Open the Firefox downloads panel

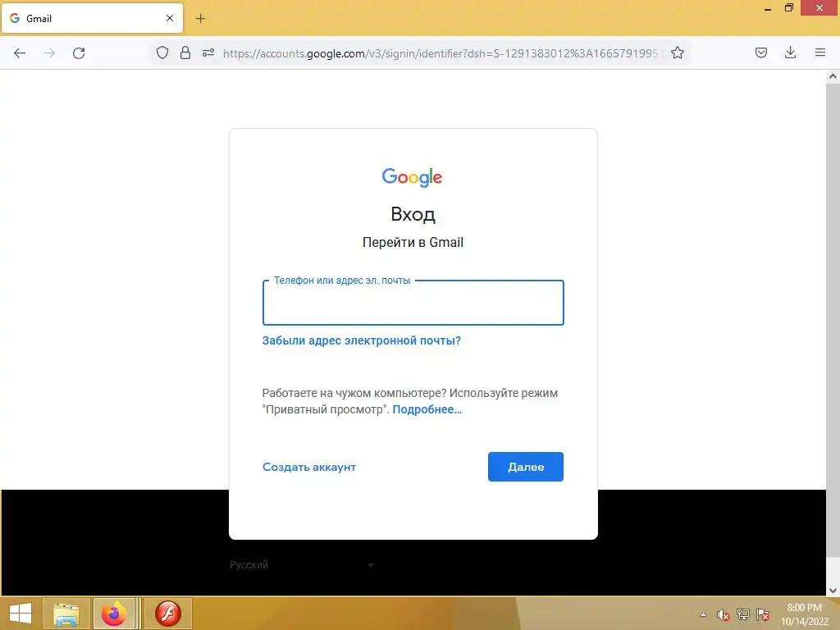click(790, 52)
